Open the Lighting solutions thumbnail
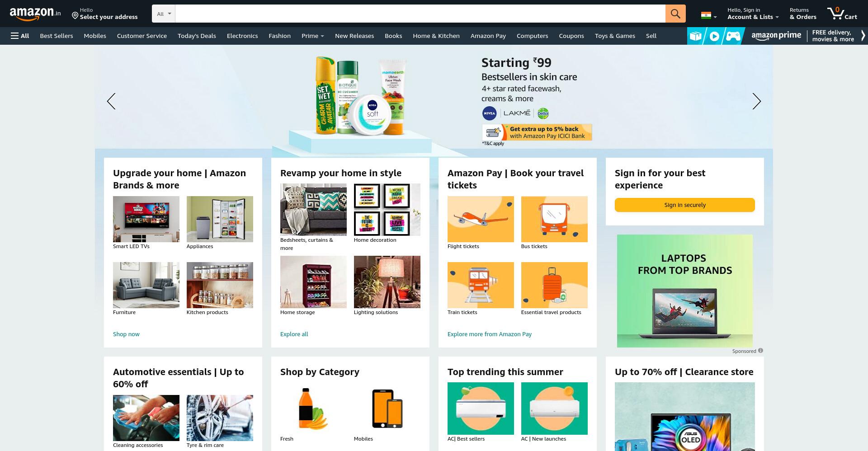The width and height of the screenshot is (868, 451). click(387, 282)
